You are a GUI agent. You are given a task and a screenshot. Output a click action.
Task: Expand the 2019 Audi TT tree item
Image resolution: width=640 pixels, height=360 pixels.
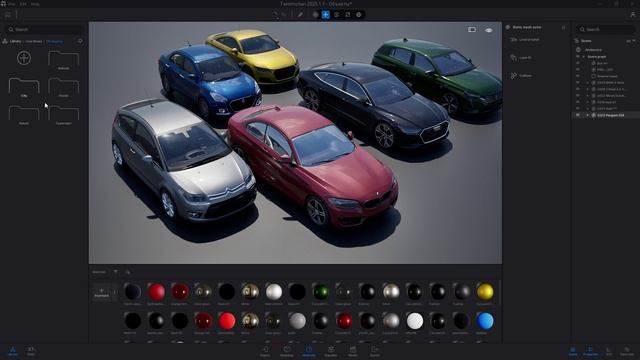(588, 109)
